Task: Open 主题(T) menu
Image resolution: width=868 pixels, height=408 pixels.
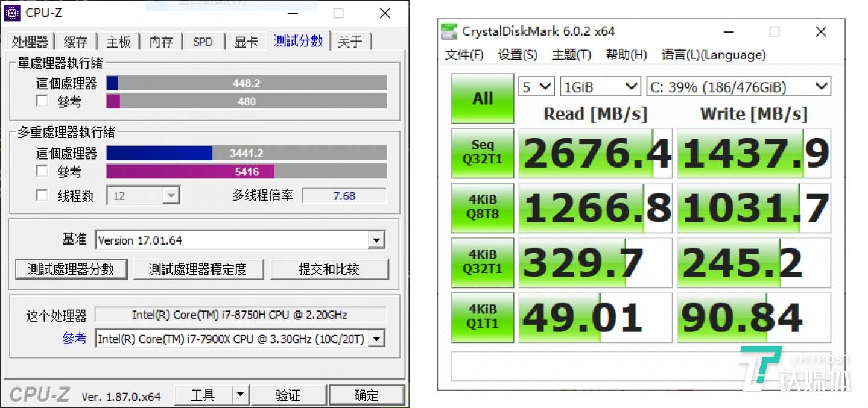Action: click(x=571, y=55)
